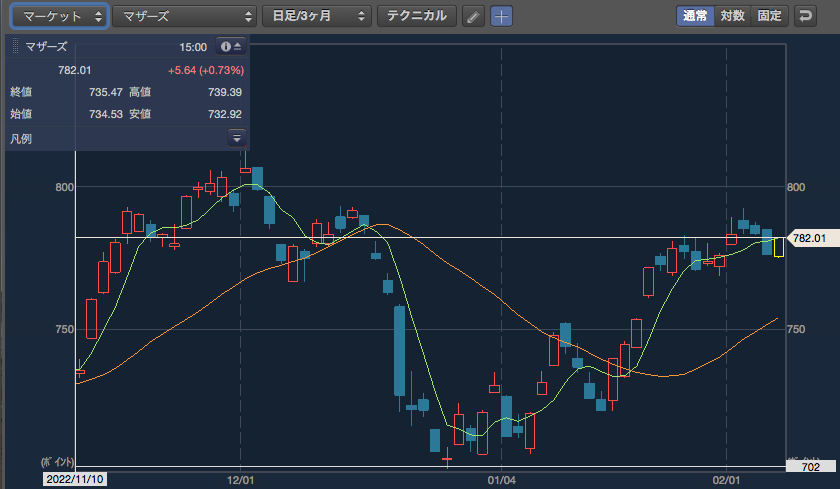The image size is (840, 489).
Task: Select 対数 logarithmic scale mode
Action: (x=732, y=16)
